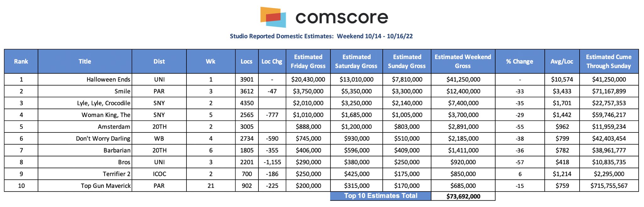Select the Top 10 Estimates Total label
This screenshot has width=644, height=207.
tap(380, 196)
